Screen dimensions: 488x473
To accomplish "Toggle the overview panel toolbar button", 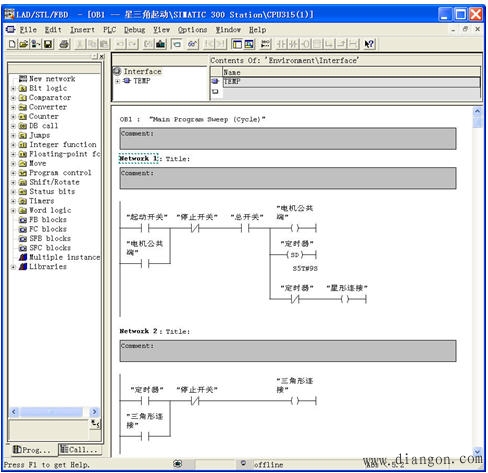I will 237,44.
